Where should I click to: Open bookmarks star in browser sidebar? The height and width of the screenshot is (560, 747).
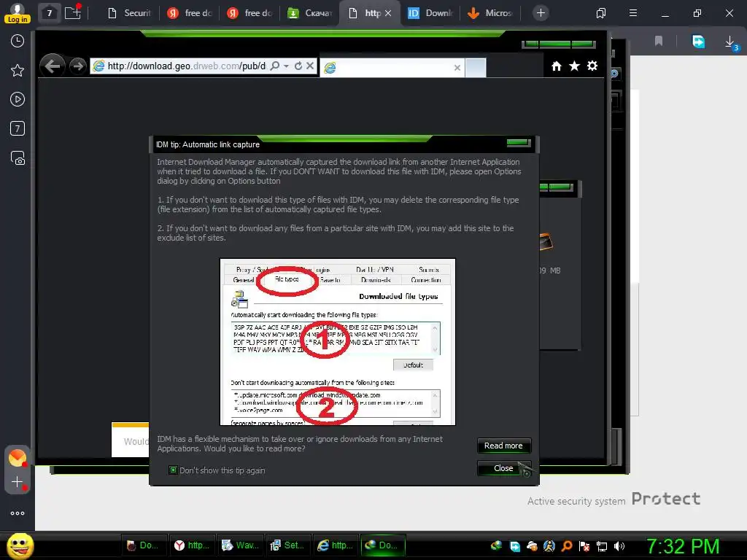pyautogui.click(x=18, y=71)
